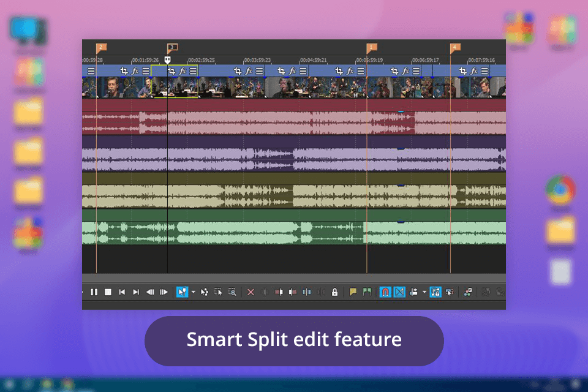
Task: Open Event FX on the yellow-outlined selected clip
Action: [183, 71]
